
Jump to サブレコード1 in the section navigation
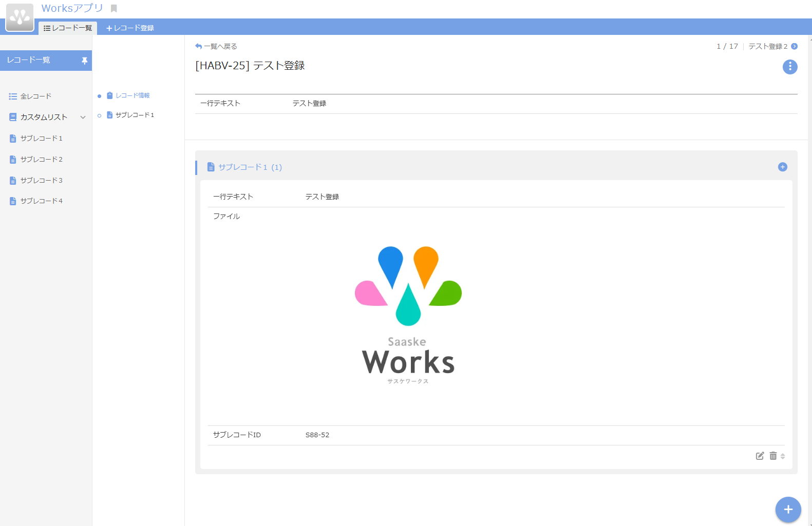point(130,115)
